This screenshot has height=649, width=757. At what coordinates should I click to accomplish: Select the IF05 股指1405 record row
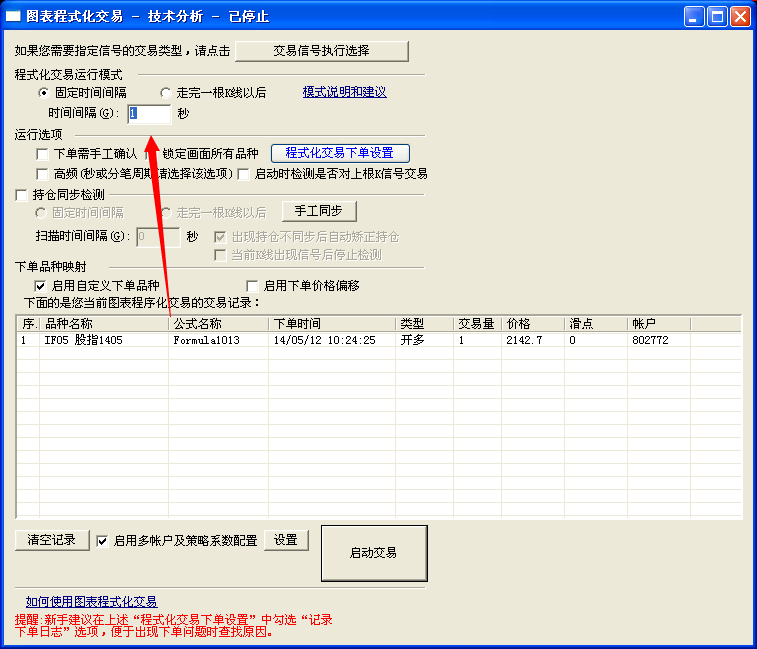379,340
